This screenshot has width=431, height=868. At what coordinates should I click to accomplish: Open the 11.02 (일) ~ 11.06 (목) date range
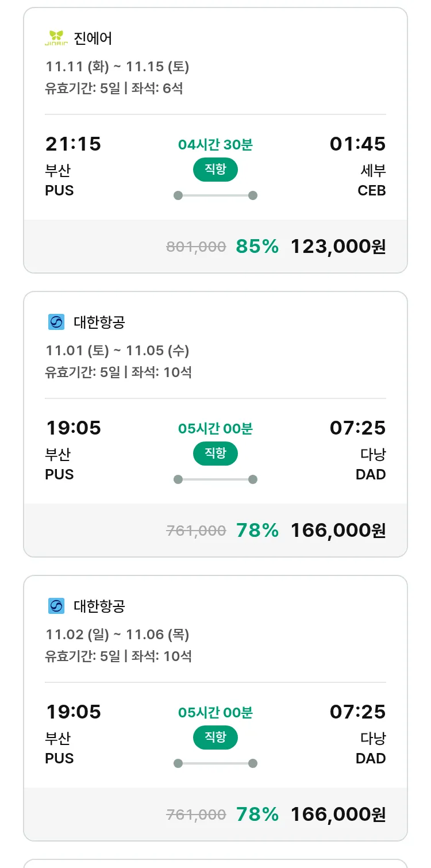[x=117, y=635]
